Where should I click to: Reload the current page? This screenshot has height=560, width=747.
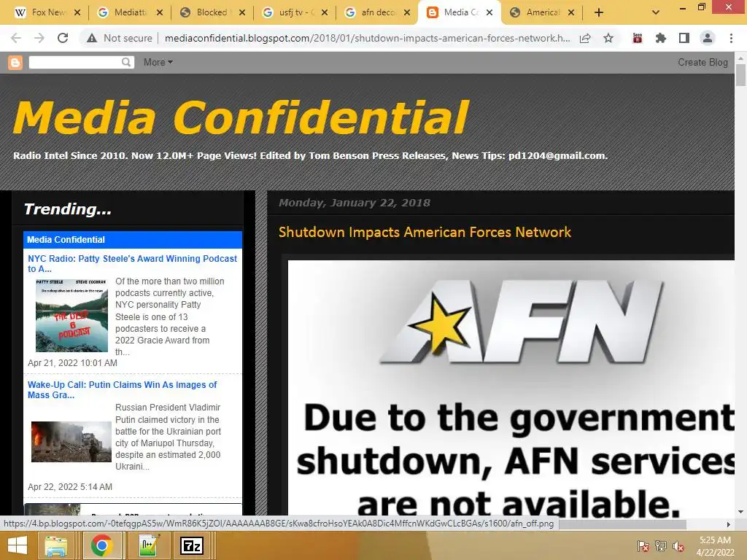[63, 38]
